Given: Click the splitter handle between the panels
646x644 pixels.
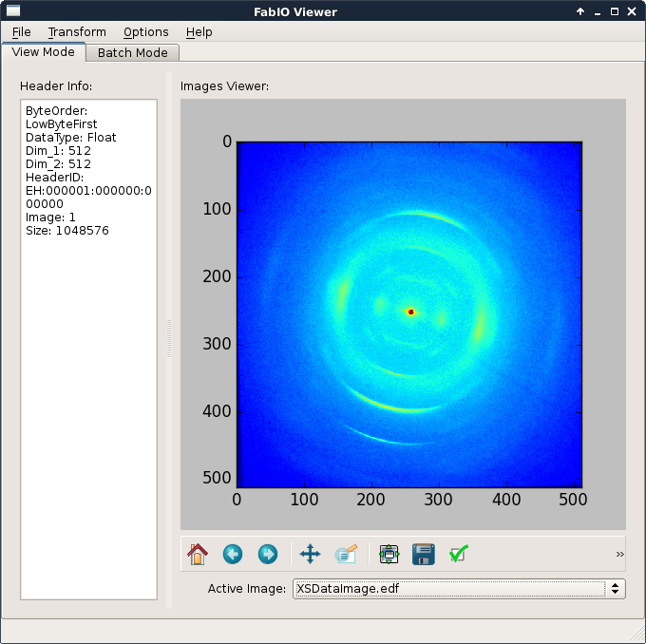Looking at the screenshot, I should (x=169, y=338).
